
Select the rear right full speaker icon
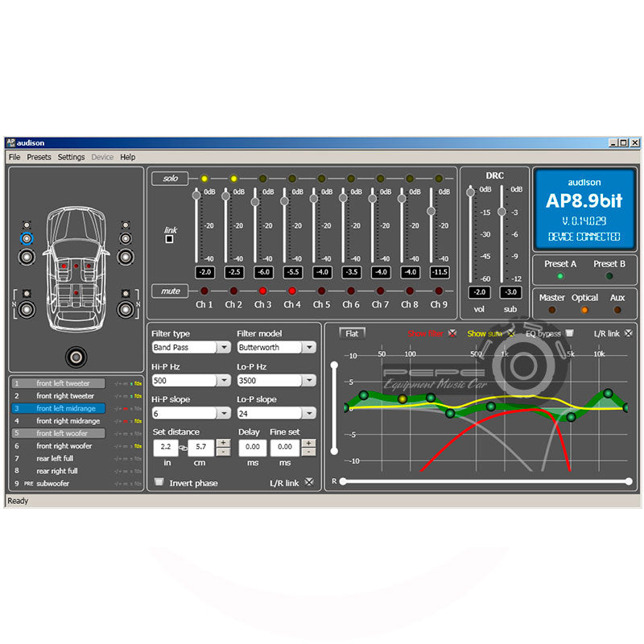126,309
